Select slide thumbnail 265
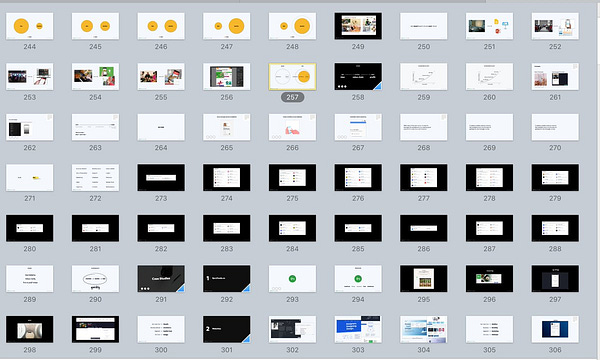Viewport: 600px width, 360px height. (x=227, y=127)
